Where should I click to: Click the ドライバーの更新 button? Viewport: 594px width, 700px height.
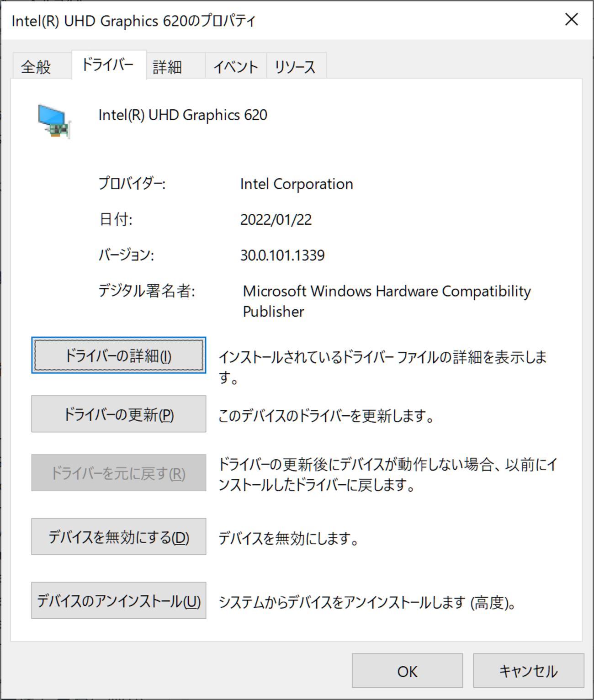click(x=119, y=414)
